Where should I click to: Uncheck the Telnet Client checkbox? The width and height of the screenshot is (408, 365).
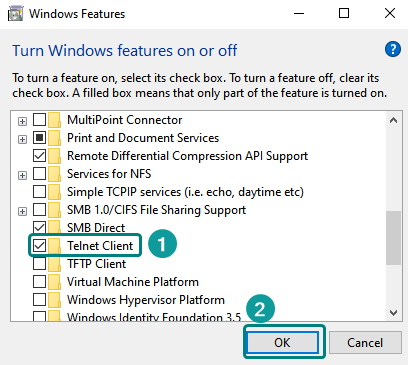pyautogui.click(x=39, y=246)
